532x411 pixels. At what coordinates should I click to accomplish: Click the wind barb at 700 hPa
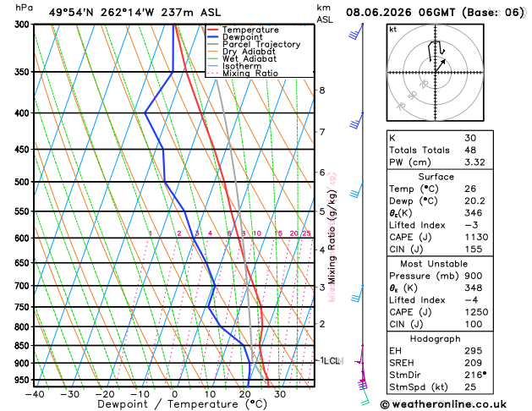[357, 293]
